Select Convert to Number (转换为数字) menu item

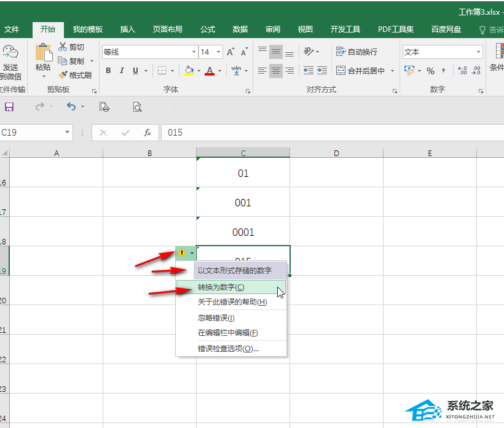tap(221, 287)
